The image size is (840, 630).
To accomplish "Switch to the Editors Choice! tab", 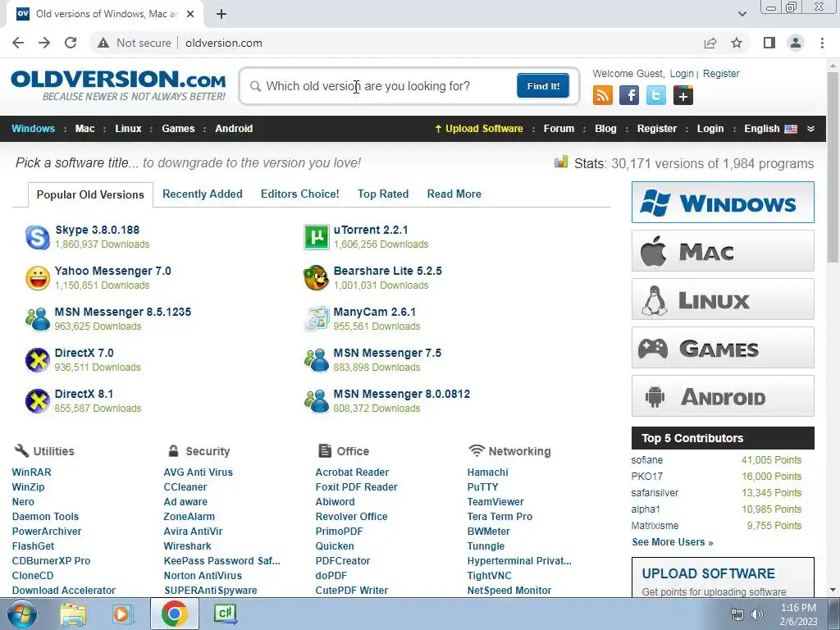I will 300,194.
